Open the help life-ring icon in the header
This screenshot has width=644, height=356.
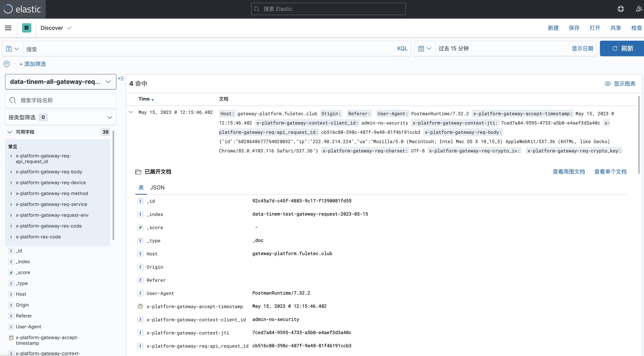(621, 9)
